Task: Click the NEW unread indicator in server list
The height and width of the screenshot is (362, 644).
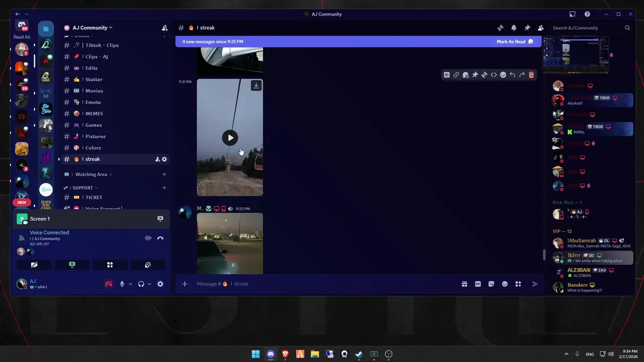Action: click(22, 203)
